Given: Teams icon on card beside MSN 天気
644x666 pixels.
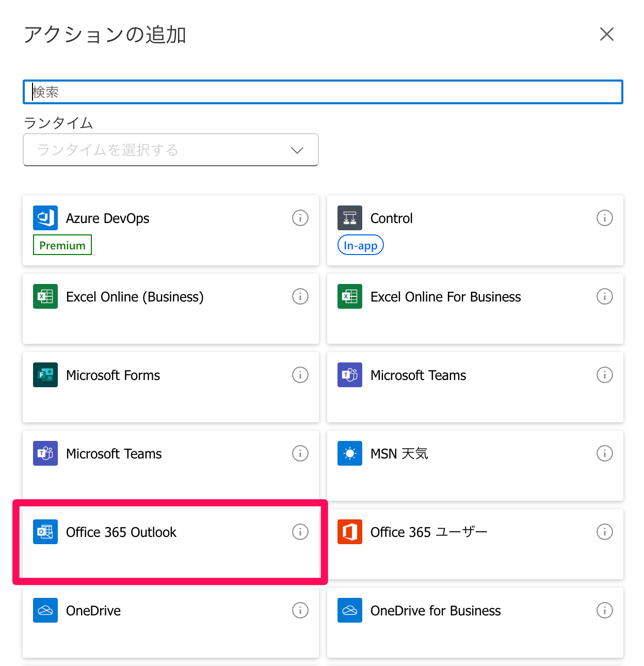Looking at the screenshot, I should [45, 453].
